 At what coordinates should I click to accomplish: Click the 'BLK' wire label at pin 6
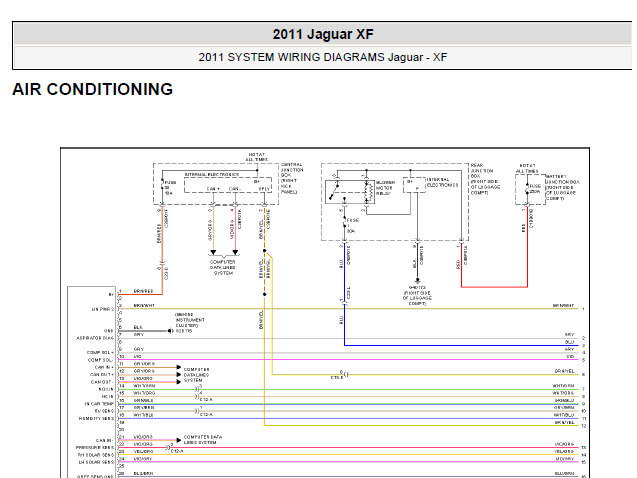pos(138,327)
